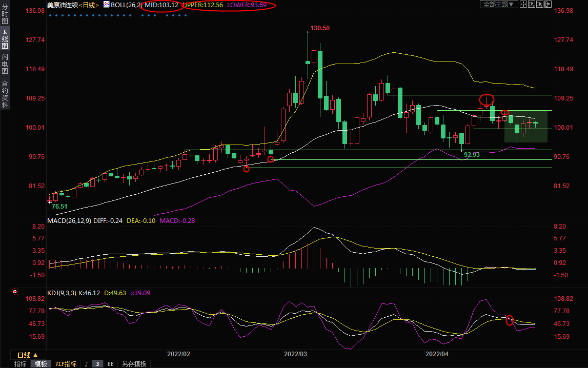The width and height of the screenshot is (588, 368).
Task: Click the VIP指标 button
Action: [x=66, y=364]
